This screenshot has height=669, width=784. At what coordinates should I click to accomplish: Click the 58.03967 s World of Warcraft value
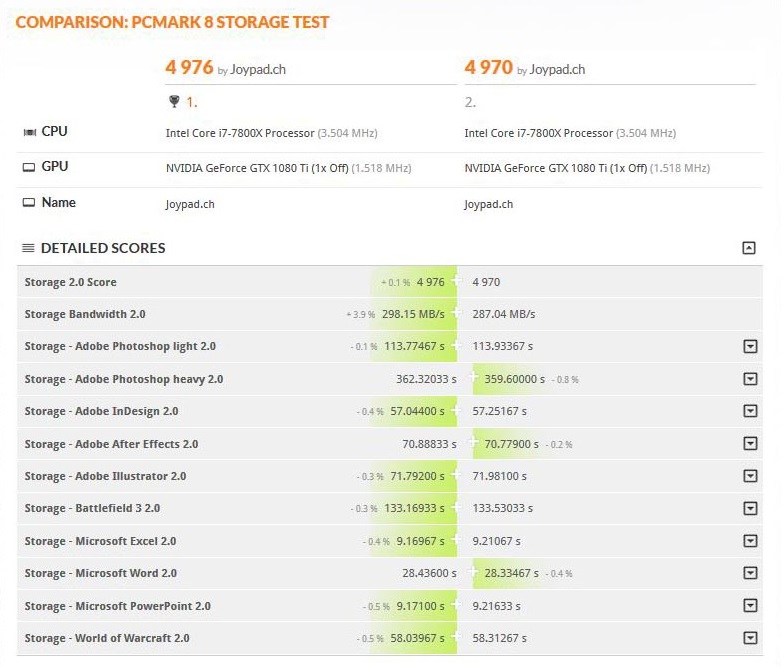(x=418, y=638)
